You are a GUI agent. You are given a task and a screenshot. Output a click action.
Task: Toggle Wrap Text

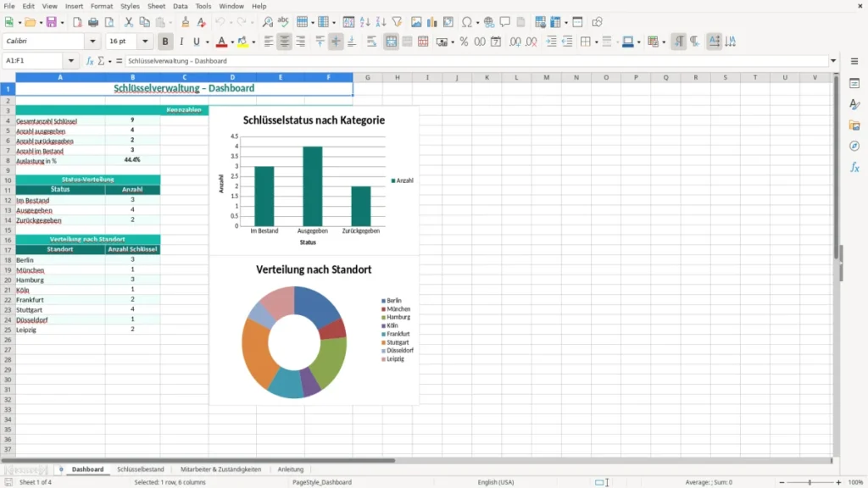(372, 42)
